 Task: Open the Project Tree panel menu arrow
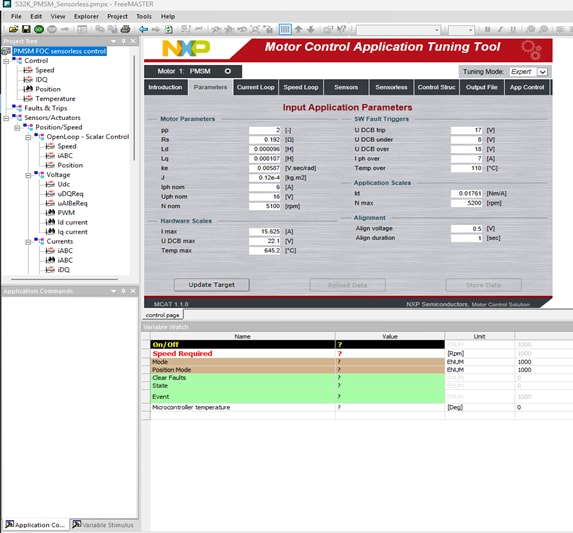[x=113, y=41]
